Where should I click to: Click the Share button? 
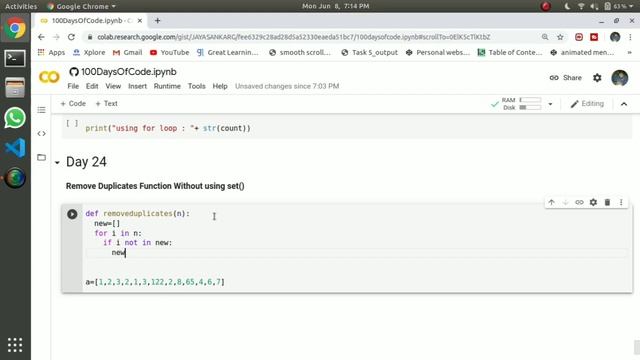[566, 78]
